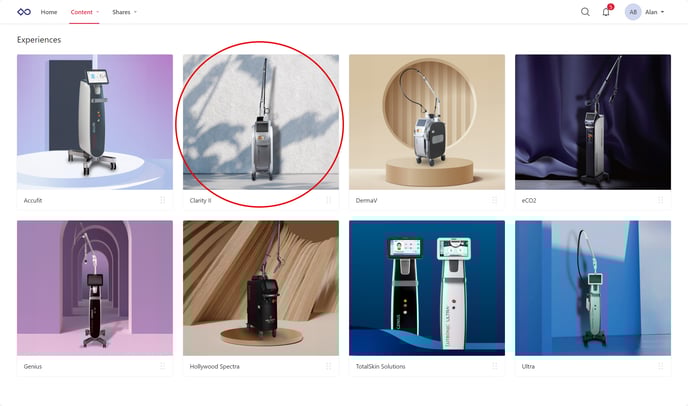Open the search magnifier icon

click(585, 12)
